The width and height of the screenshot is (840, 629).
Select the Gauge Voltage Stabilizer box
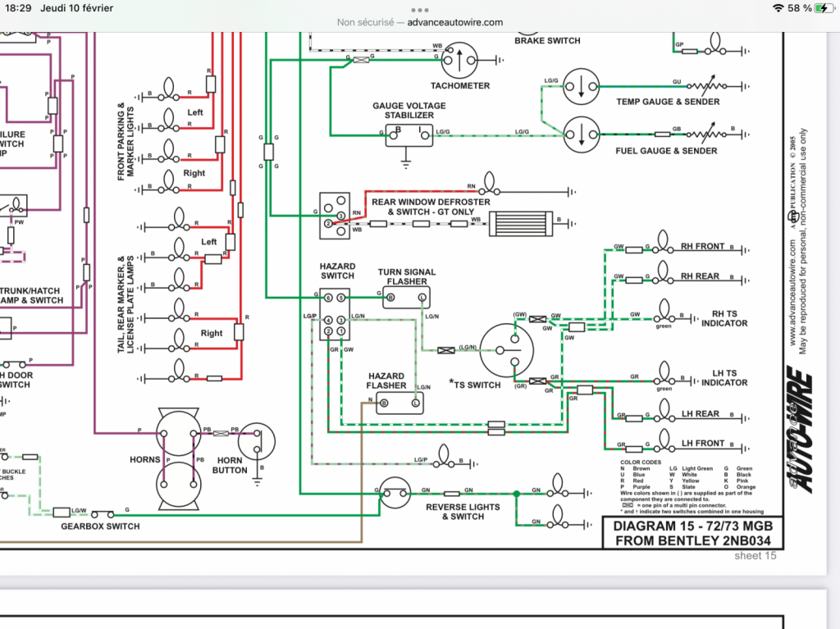click(x=409, y=135)
